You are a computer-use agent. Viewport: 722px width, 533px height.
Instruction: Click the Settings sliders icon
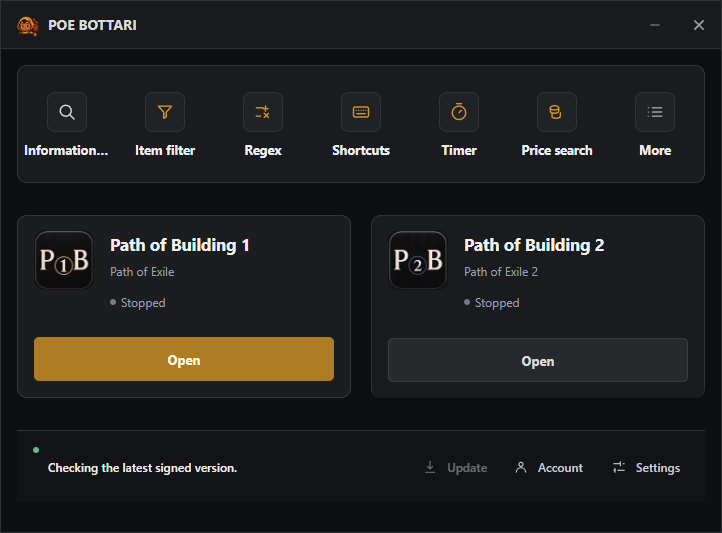[x=619, y=467]
